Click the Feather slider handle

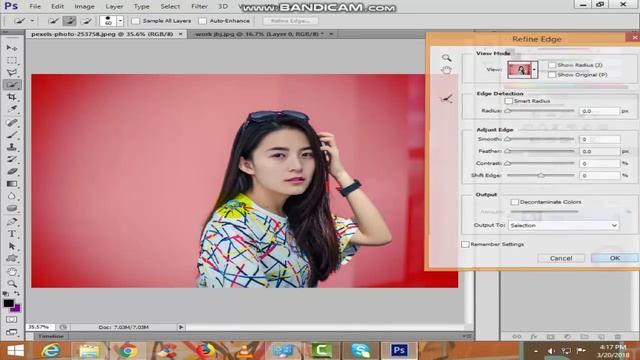[508, 151]
